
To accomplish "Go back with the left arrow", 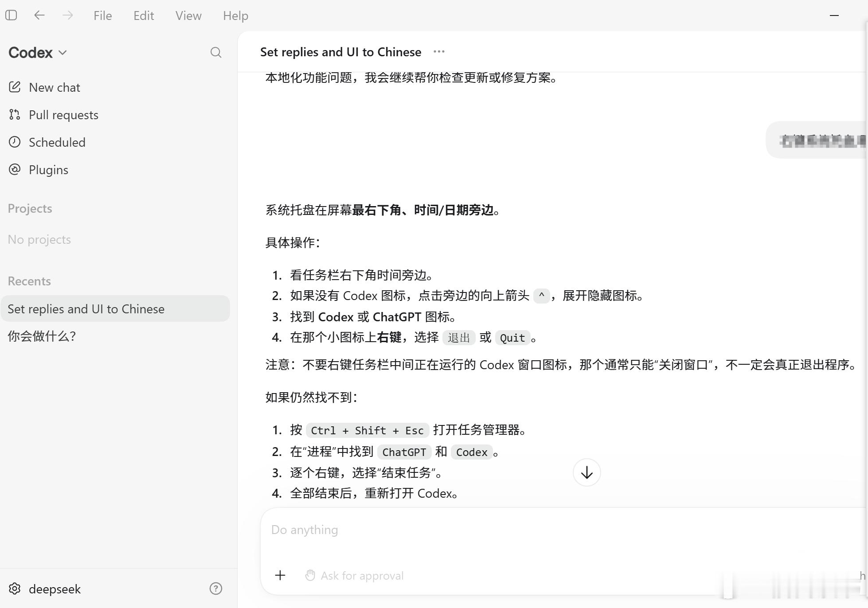I will [x=39, y=16].
